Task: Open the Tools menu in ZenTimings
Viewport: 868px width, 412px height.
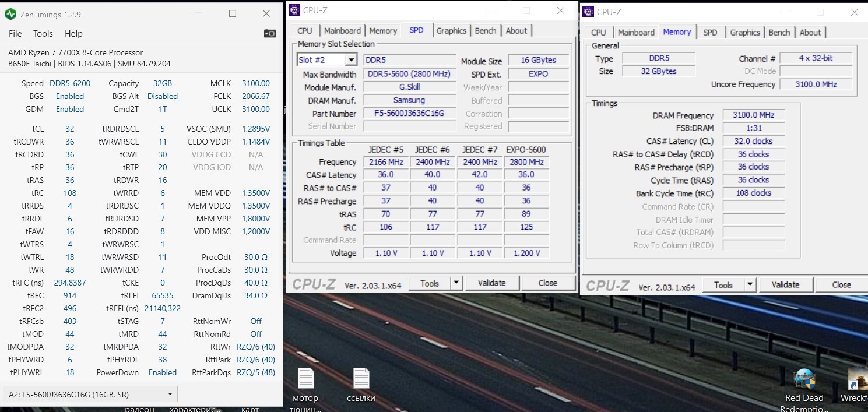Action: [43, 34]
